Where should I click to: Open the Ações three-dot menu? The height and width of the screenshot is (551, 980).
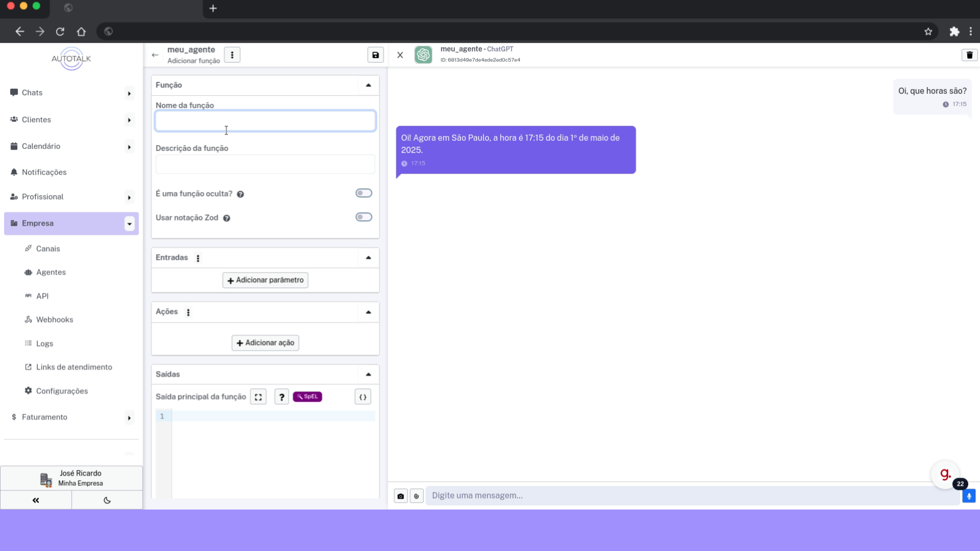(x=188, y=312)
